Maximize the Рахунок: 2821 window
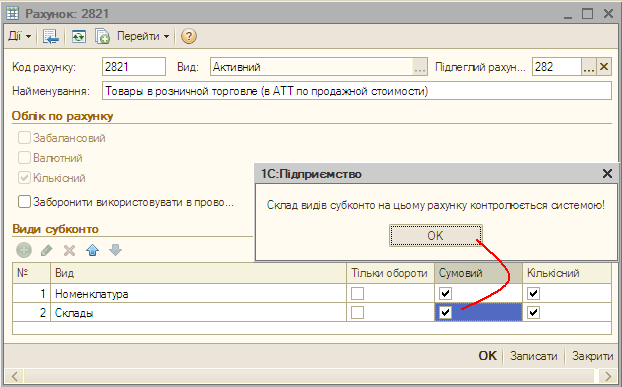The height and width of the screenshot is (387, 622). coord(587,13)
